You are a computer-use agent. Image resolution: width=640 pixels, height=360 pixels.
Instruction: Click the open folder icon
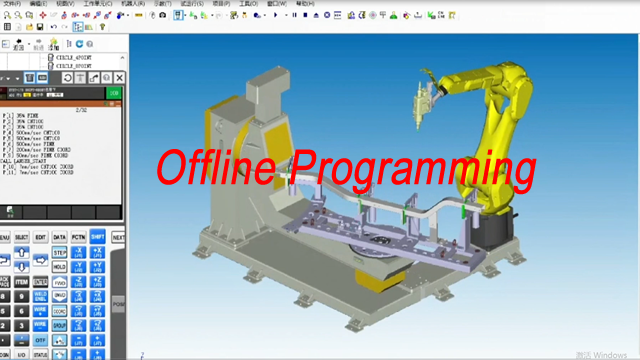pos(29,27)
